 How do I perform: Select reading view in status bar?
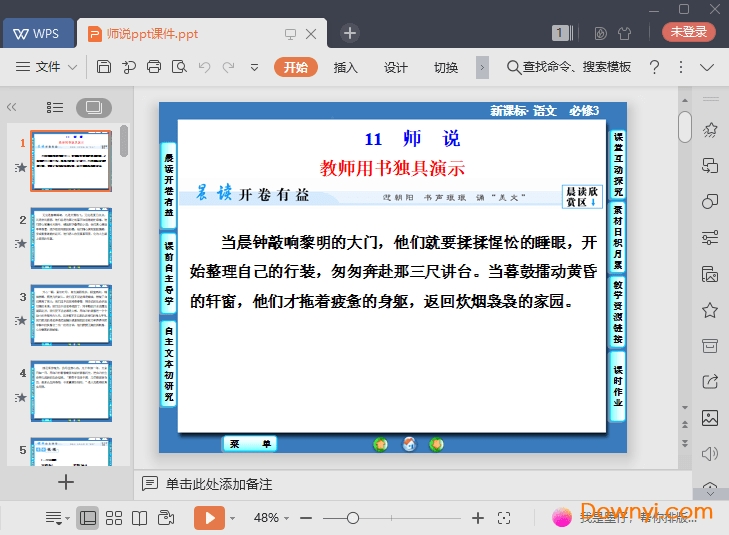click(x=139, y=518)
